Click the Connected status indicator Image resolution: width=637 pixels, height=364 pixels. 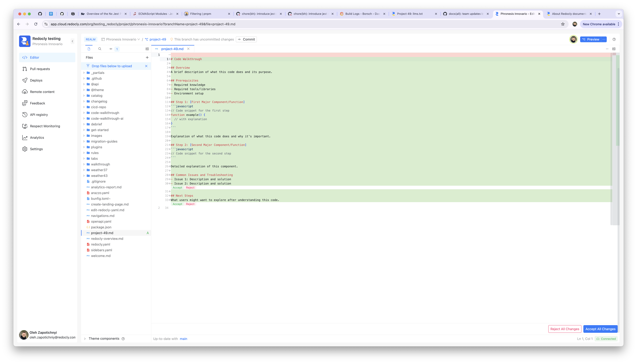[x=606, y=339]
